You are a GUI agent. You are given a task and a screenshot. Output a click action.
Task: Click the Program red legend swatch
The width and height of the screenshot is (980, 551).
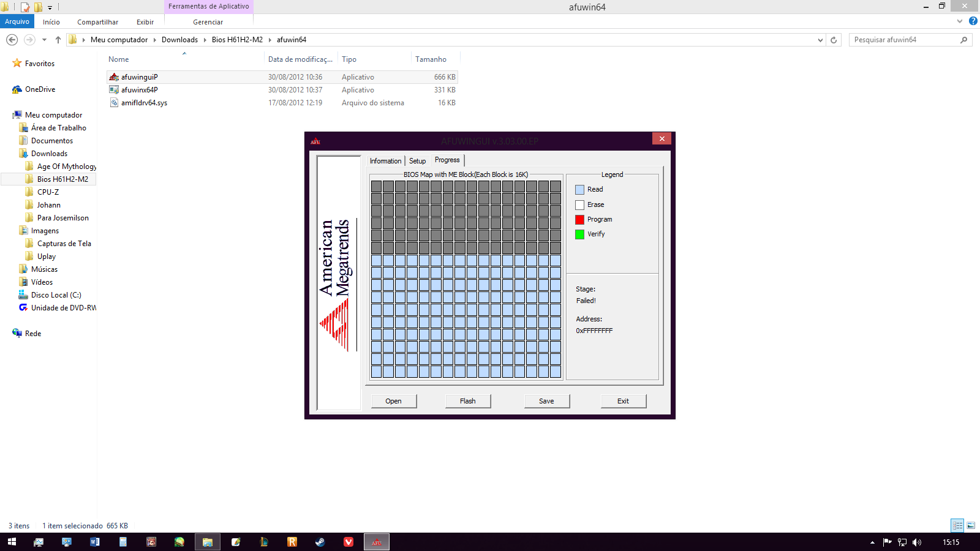click(579, 219)
